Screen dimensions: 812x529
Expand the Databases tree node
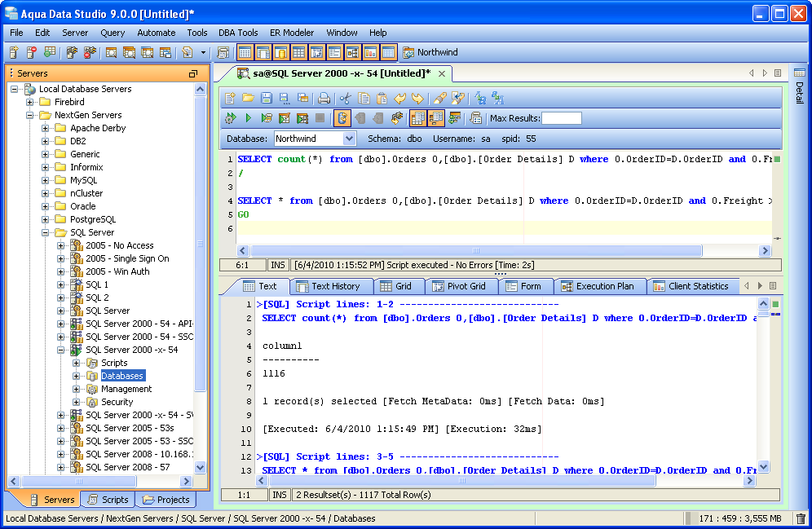(x=77, y=376)
